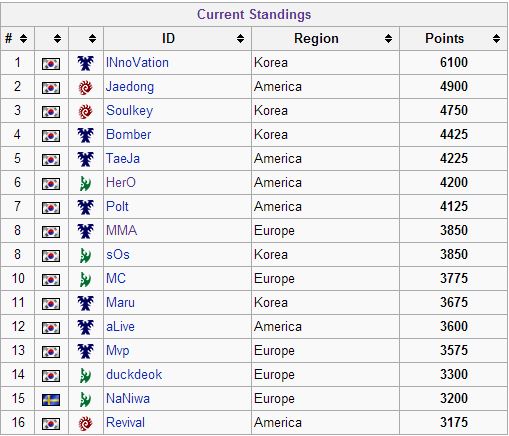Open the Polt player link
Viewport: 509px width, 436px height.
pos(117,207)
